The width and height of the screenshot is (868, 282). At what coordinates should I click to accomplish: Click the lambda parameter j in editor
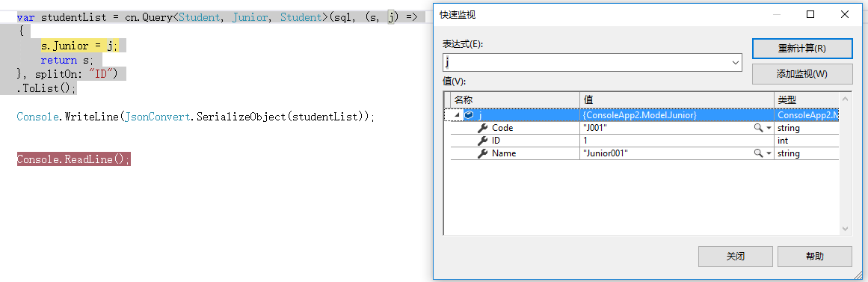[392, 17]
